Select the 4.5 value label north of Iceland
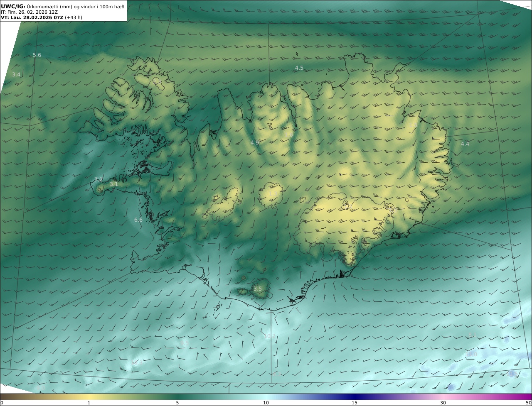Image resolution: width=532 pixels, height=406 pixels. pyautogui.click(x=299, y=68)
